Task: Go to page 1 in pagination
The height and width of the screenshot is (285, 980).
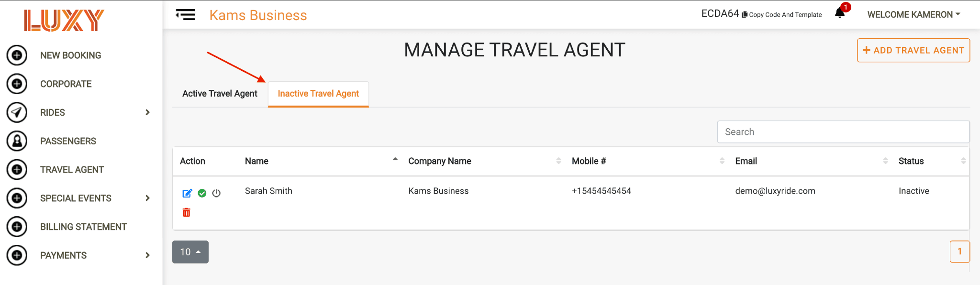Action: [959, 252]
